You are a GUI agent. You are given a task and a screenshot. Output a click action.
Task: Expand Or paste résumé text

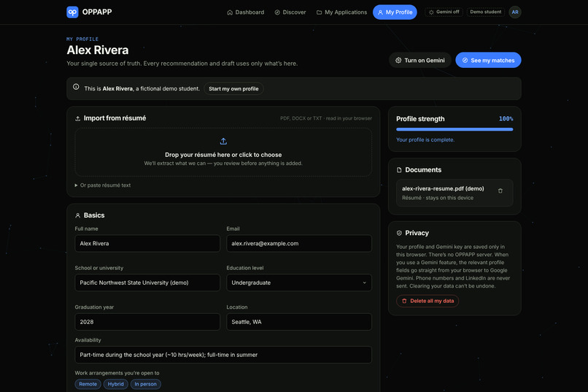(103, 185)
